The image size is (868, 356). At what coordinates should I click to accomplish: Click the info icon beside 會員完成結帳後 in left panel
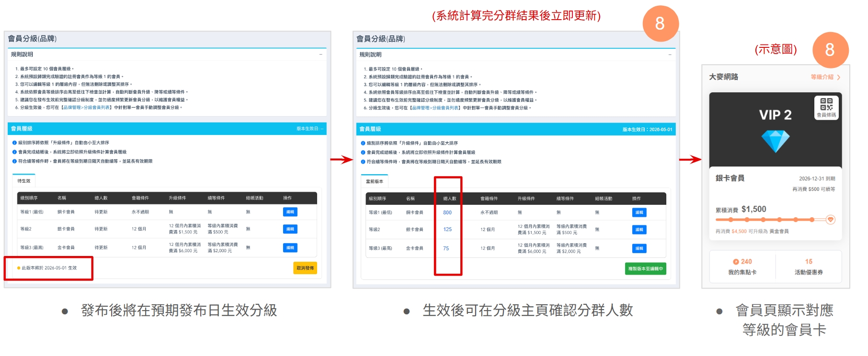(14, 152)
